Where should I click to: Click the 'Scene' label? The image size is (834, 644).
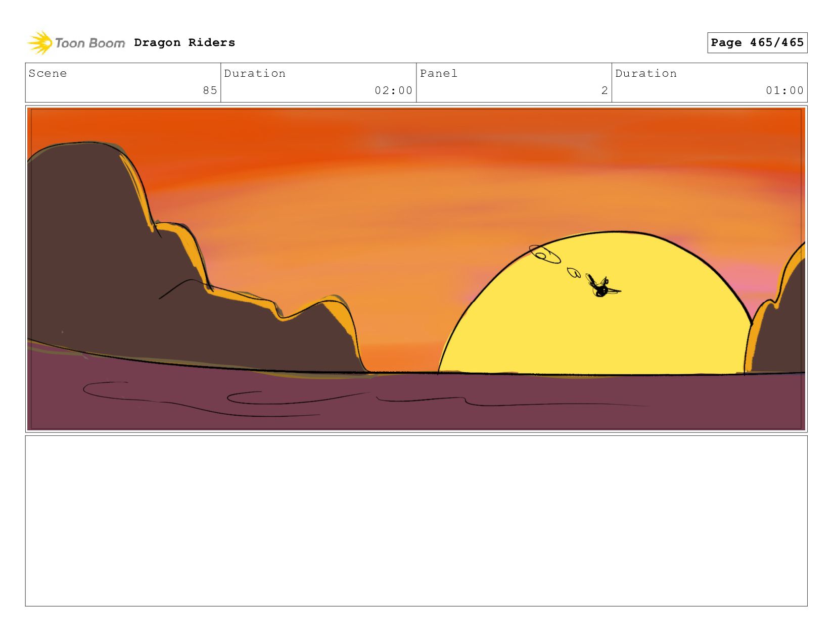point(48,74)
